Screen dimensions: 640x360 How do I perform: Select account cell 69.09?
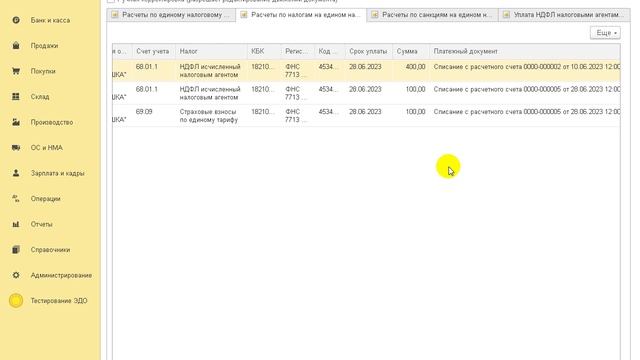click(153, 116)
